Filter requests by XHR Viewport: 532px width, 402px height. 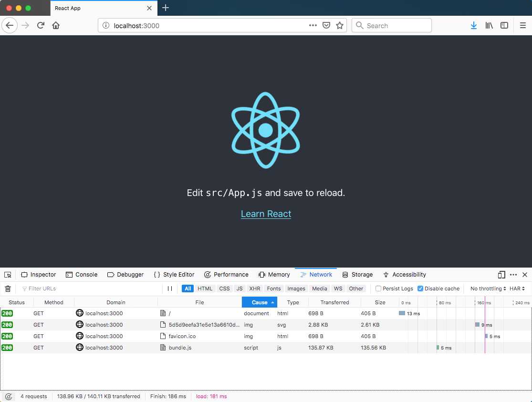coord(255,289)
